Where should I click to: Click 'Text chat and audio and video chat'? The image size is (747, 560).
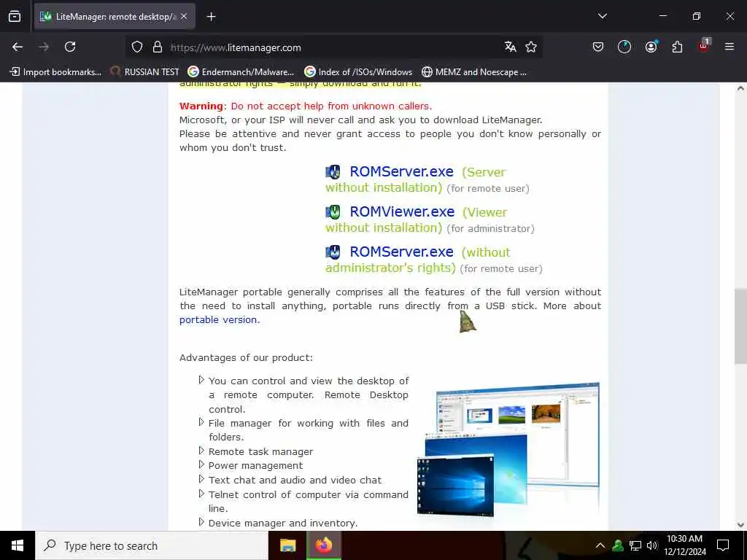coord(295,480)
